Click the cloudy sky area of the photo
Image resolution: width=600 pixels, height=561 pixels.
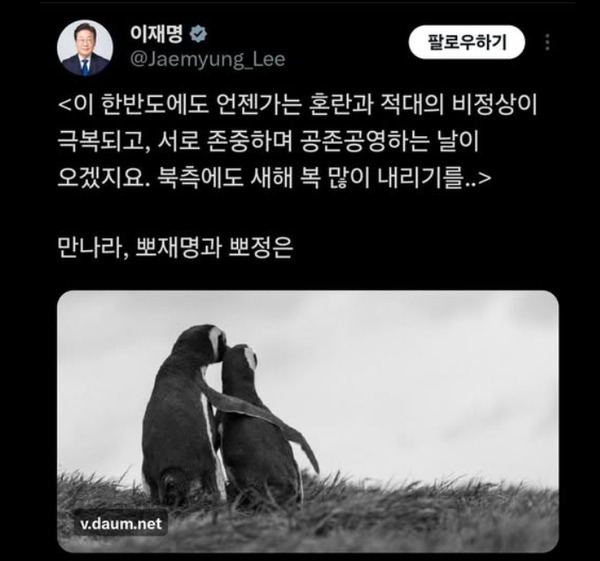tap(402, 364)
